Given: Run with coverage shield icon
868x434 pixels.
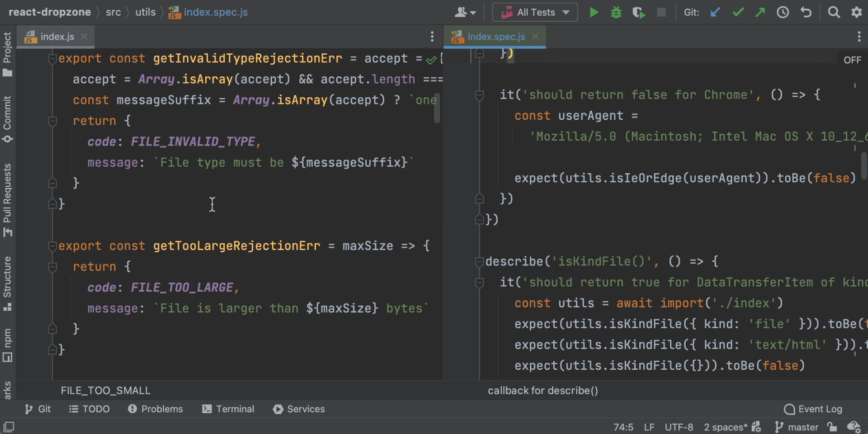Looking at the screenshot, I should click(638, 12).
